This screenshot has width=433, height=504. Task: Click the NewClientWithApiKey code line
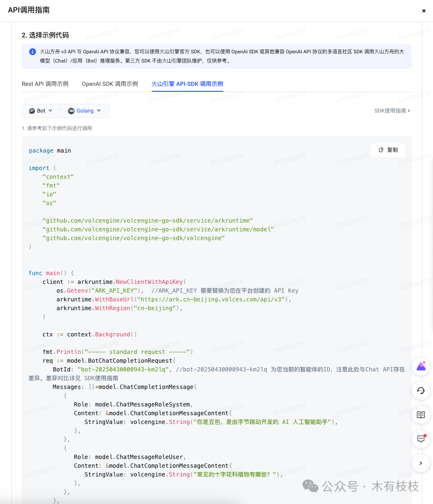[x=114, y=282]
